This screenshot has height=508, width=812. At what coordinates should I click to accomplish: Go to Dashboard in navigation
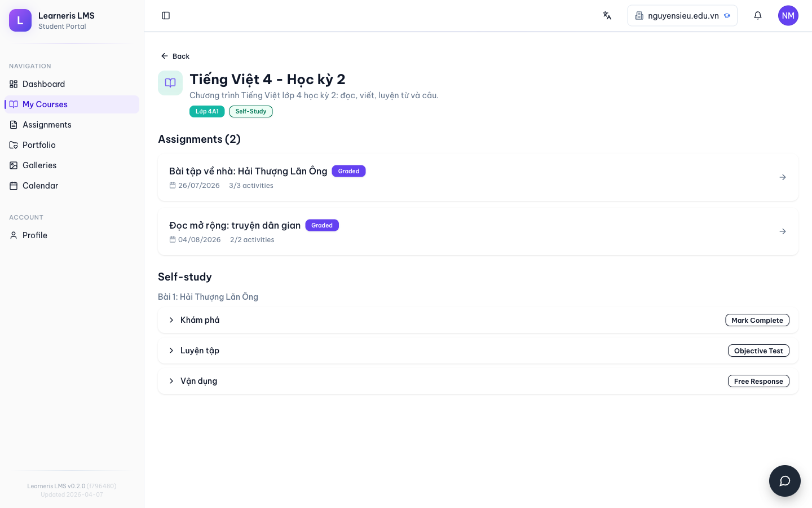(x=72, y=84)
